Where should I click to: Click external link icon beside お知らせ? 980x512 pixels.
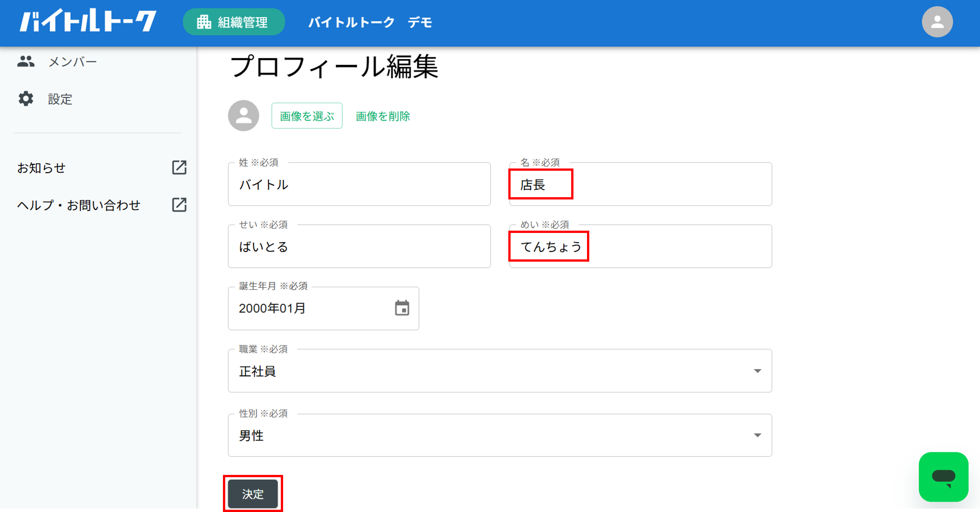179,167
